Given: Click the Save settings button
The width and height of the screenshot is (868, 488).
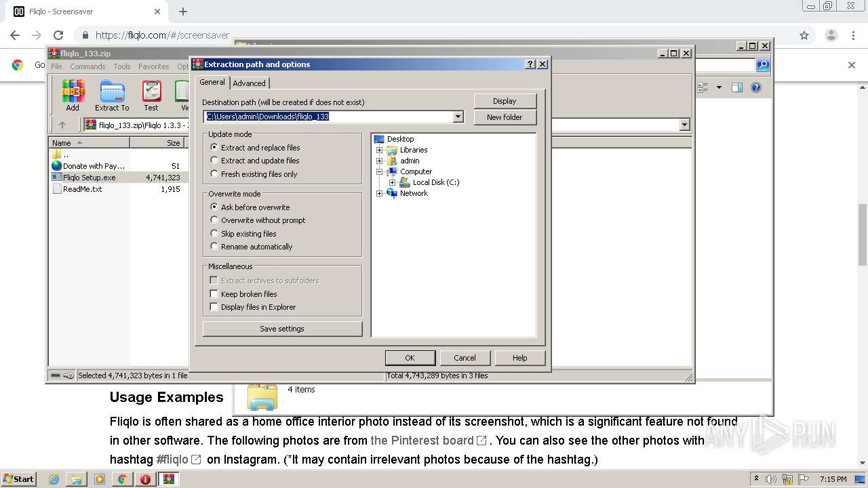Looking at the screenshot, I should click(282, 329).
